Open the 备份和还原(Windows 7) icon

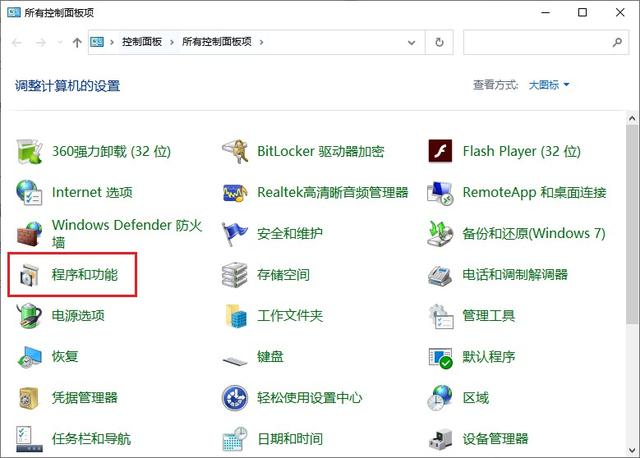440,233
